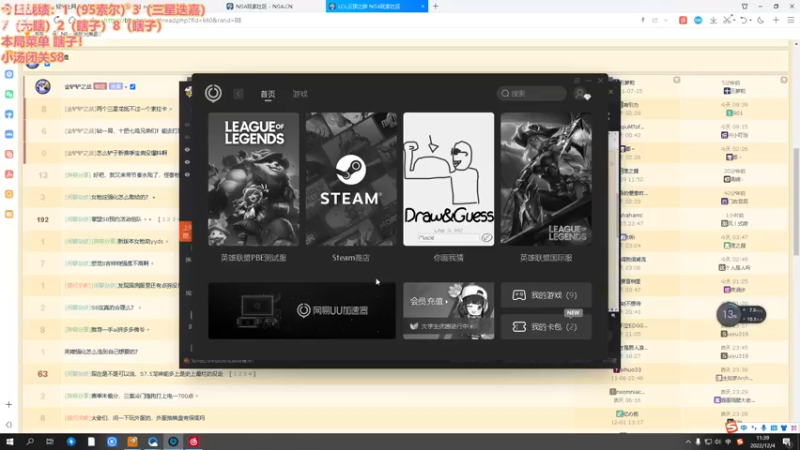Open a new browser tab with plus
Image resolution: width=800 pixels, height=450 pixels.
point(435,6)
